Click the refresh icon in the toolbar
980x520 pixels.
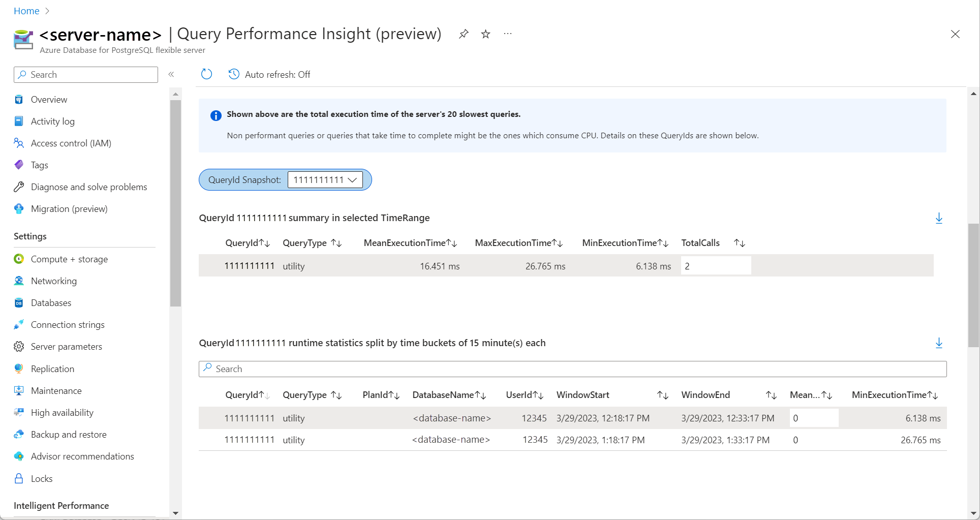pos(206,74)
